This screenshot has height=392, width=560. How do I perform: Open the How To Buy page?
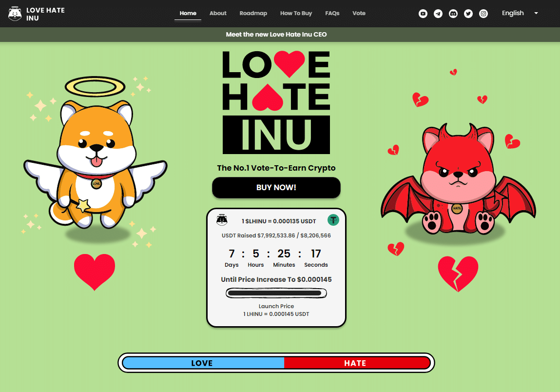(296, 13)
